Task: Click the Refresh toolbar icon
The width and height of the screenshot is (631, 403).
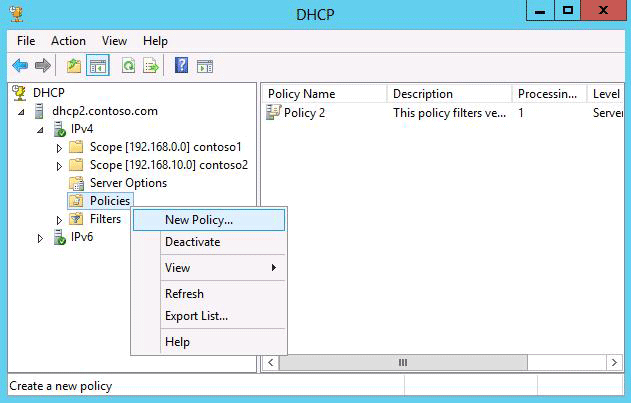Action: coord(128,65)
